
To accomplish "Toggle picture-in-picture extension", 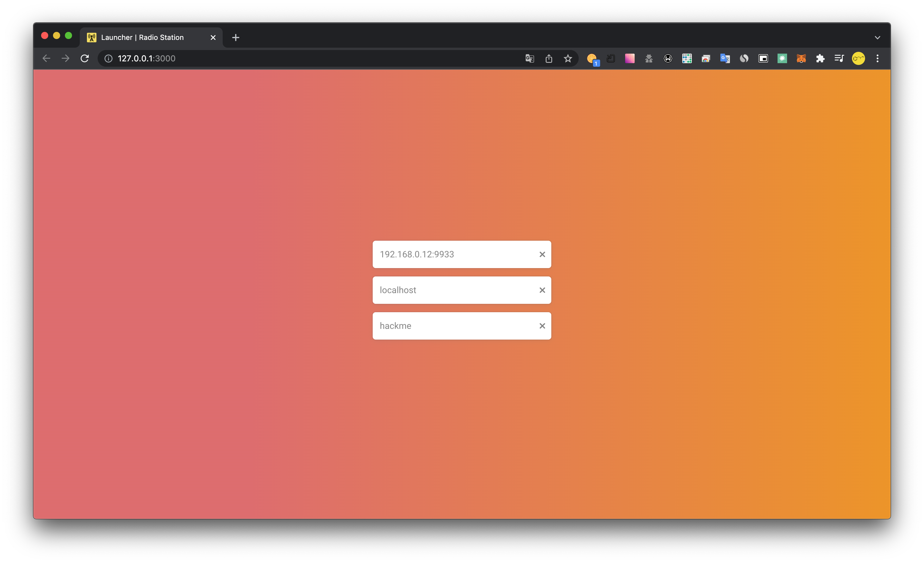I will pos(763,59).
